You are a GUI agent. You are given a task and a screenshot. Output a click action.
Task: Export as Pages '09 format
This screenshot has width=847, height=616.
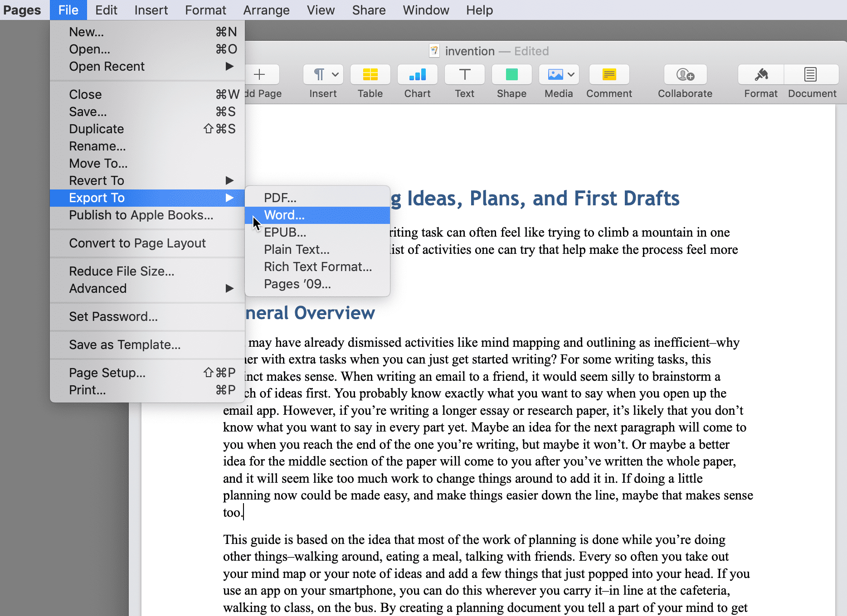[317, 284]
